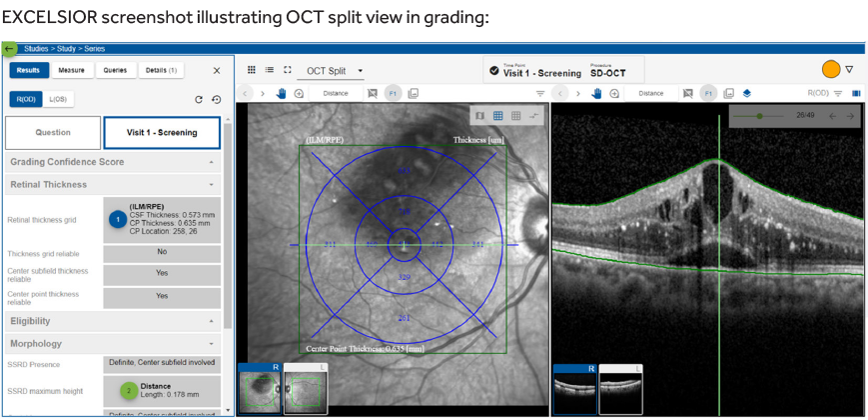Click the B-scan slice slider at 26/49
This screenshot has width=868, height=420.
pyautogui.click(x=760, y=116)
